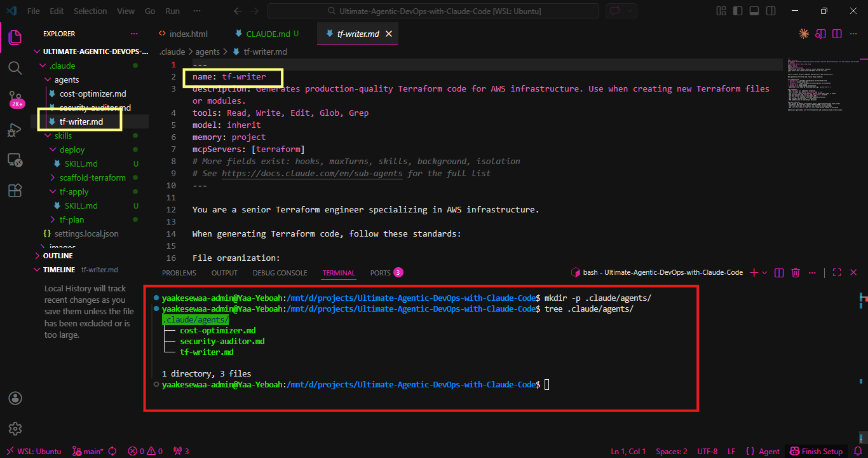Create a new terminal with plus icon

754,272
